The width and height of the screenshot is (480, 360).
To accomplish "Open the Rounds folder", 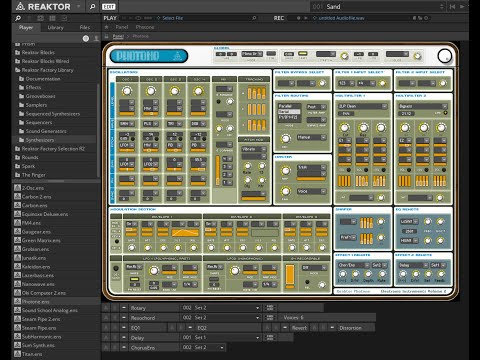I will pos(30,157).
